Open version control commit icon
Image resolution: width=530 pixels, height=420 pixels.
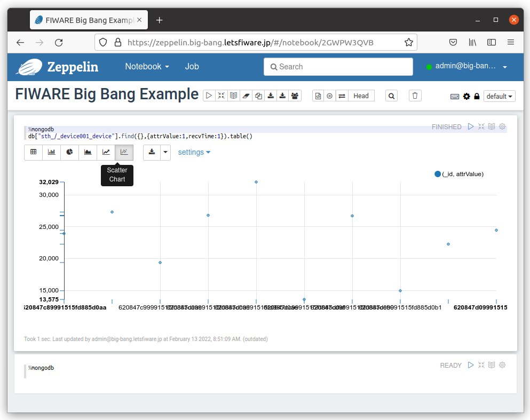[x=318, y=96]
